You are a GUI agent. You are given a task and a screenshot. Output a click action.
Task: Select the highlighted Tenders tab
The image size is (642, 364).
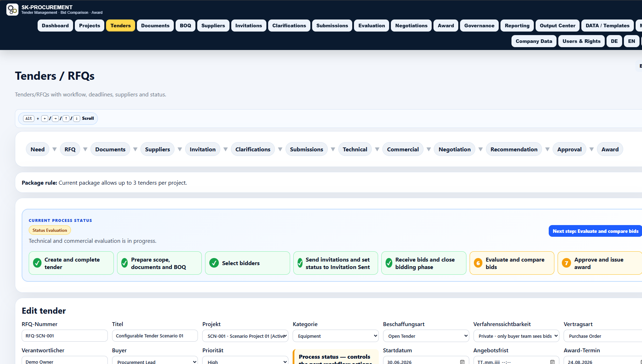pos(121,26)
